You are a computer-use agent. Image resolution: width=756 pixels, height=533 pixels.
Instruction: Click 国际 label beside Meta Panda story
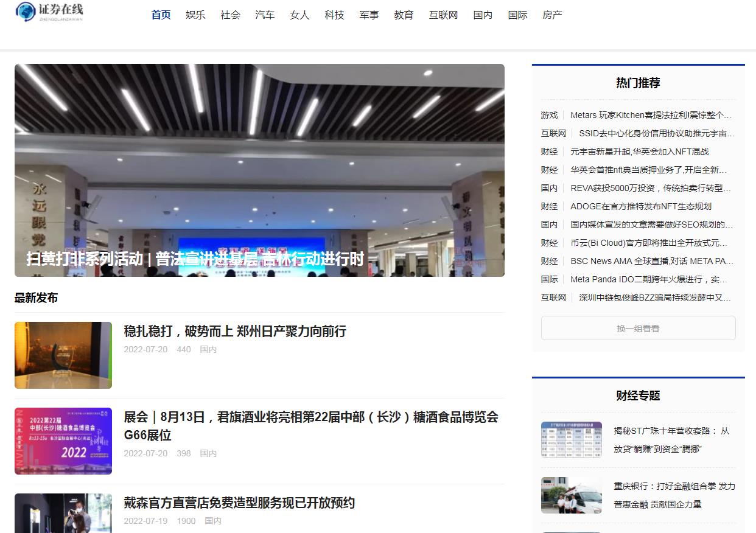(x=549, y=279)
